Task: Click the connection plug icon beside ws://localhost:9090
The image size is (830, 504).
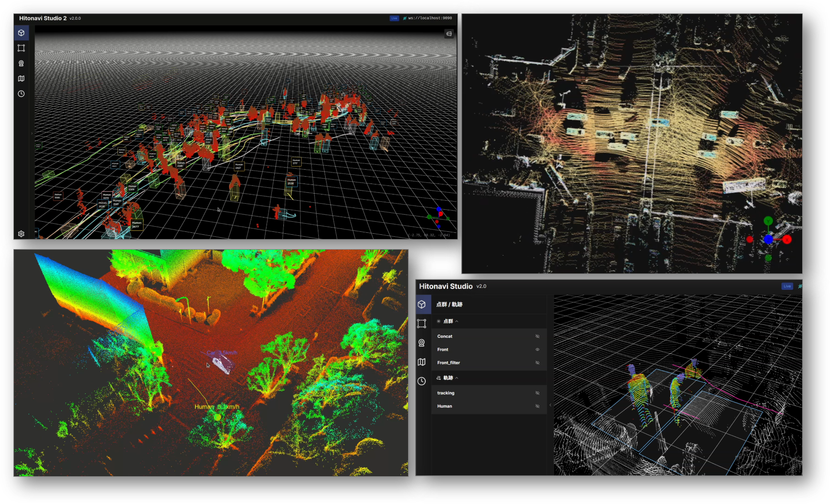Action: (x=404, y=18)
